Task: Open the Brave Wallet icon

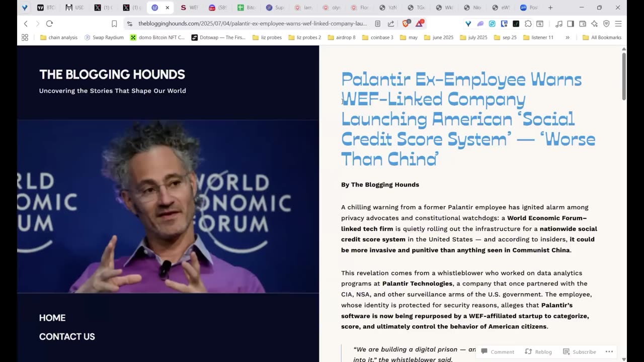Action: tap(583, 24)
